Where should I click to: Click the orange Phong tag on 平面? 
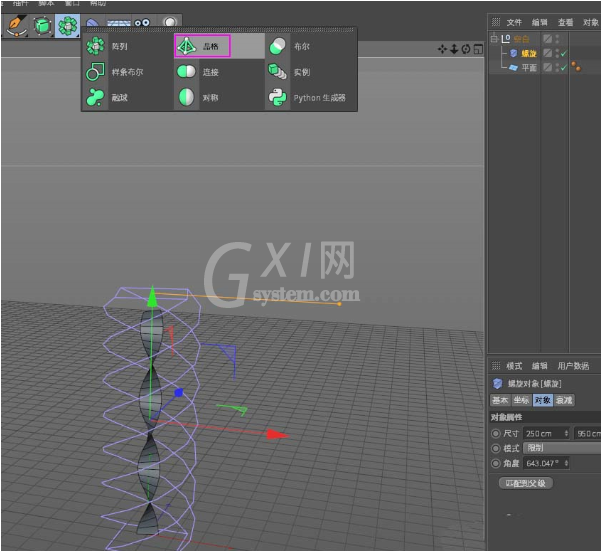coord(576,67)
